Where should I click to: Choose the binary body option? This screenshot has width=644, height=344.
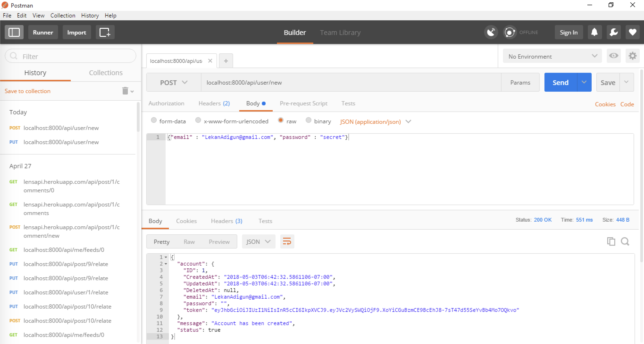click(x=309, y=120)
